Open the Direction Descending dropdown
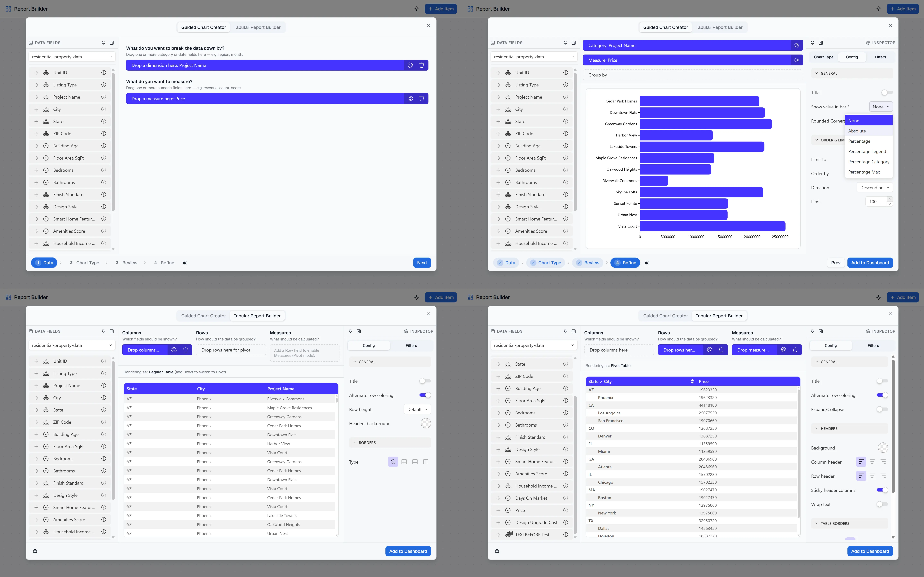The image size is (924, 577). 874,187
